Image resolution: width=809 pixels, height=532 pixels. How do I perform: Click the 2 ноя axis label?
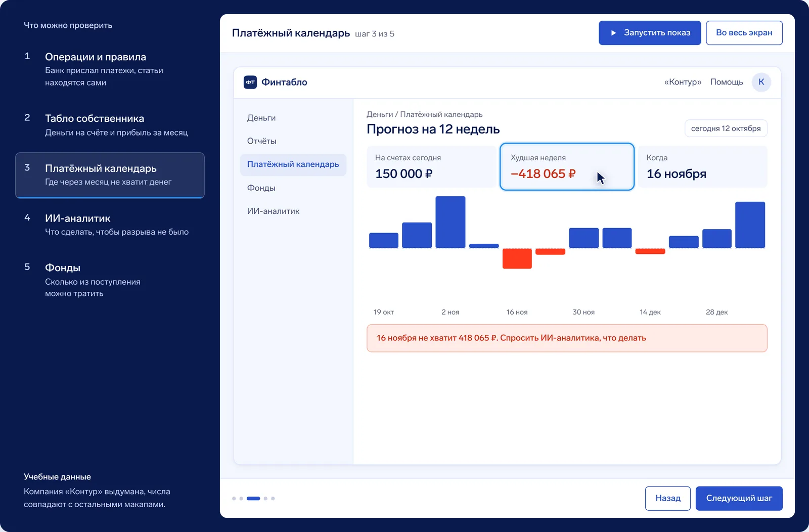(x=451, y=312)
